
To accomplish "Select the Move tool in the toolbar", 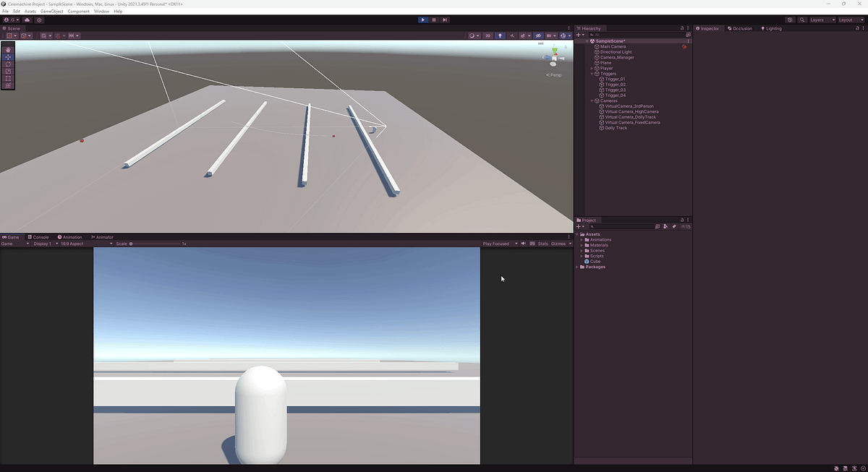I will [8, 57].
